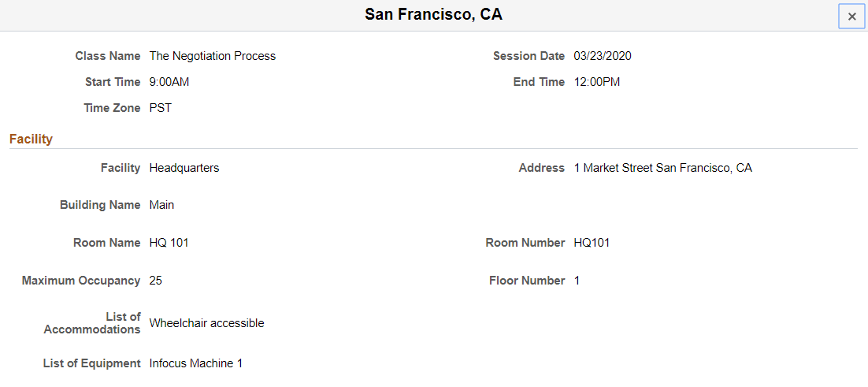868x387 pixels.
Task: Click the 1 Market Street address text
Action: click(663, 168)
